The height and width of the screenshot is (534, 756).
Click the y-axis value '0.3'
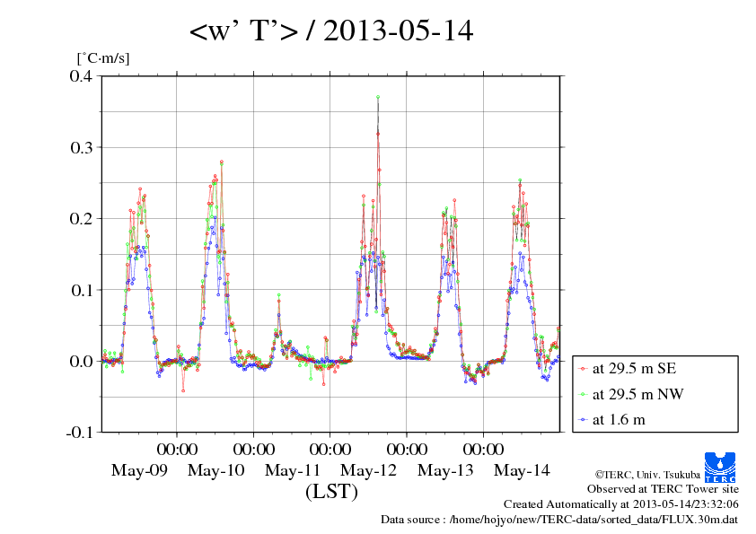pos(81,147)
